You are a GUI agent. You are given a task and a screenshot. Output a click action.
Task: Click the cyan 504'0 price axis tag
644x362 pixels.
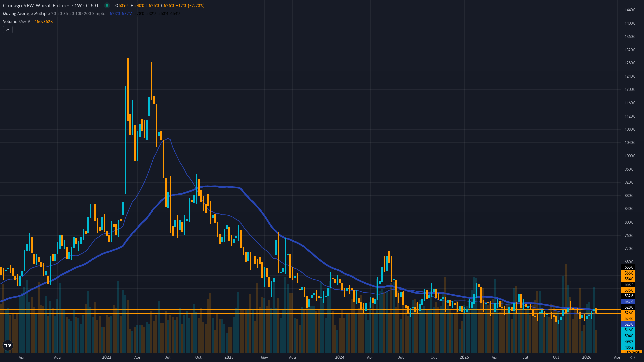tap(628, 336)
